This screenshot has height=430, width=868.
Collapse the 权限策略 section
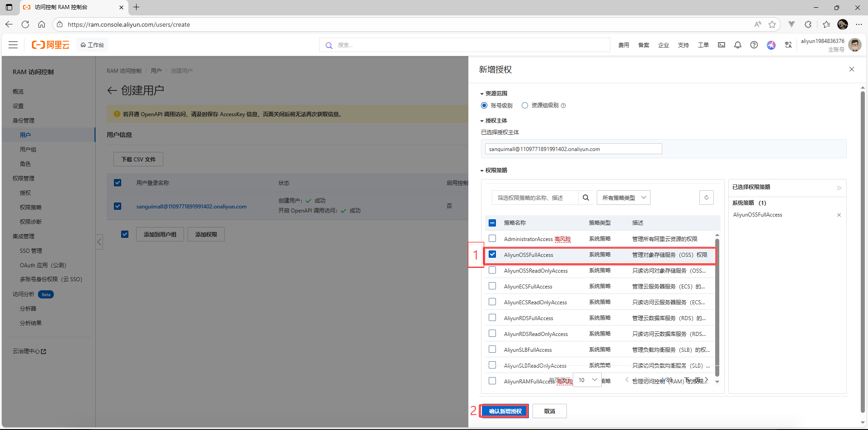pos(482,170)
